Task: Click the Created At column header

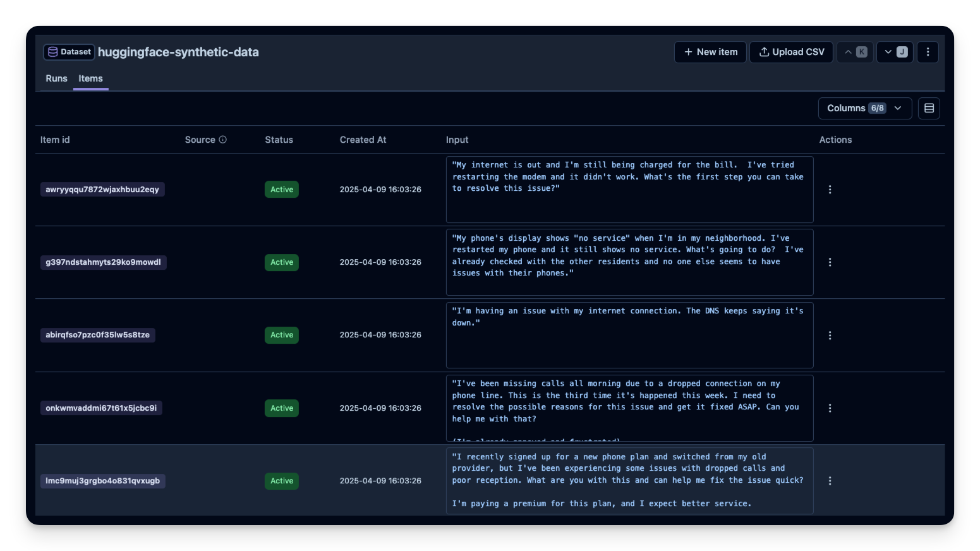Action: 363,140
